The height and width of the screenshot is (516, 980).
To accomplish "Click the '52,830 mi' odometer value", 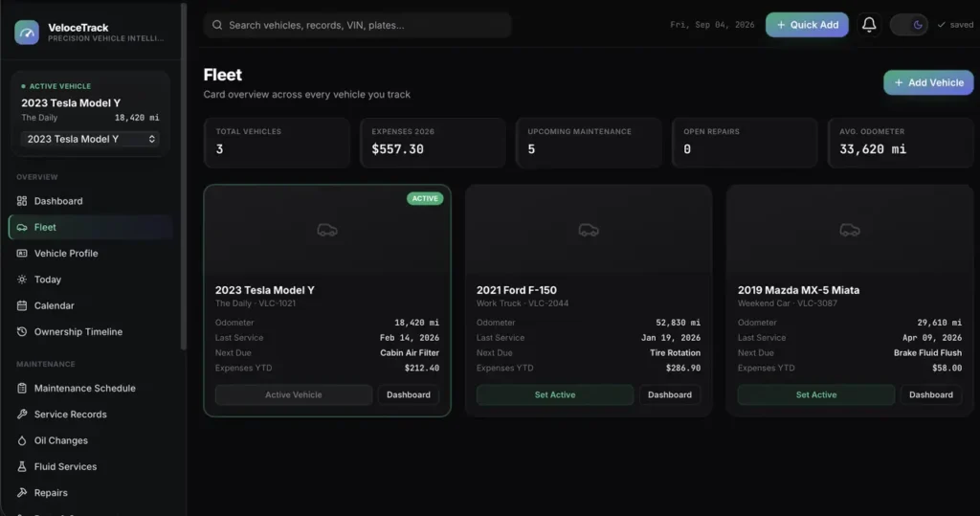I will point(679,323).
